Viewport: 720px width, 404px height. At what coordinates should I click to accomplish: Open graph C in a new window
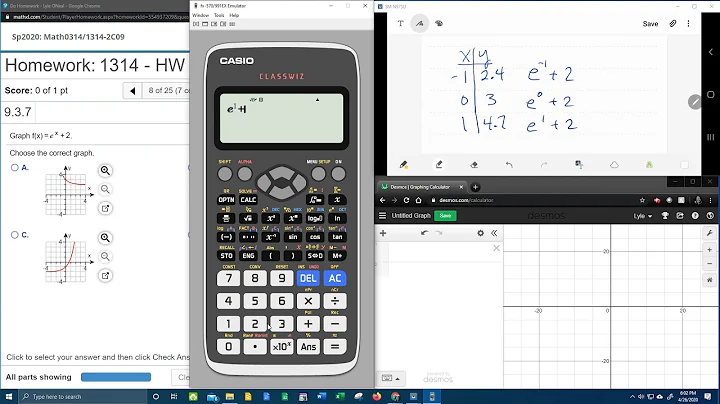(x=105, y=276)
